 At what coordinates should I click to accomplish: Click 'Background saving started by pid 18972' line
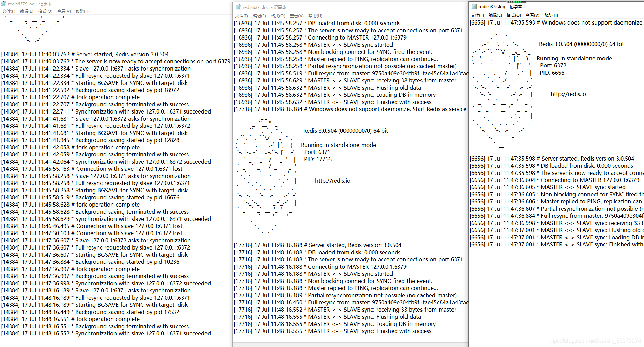click(90, 90)
